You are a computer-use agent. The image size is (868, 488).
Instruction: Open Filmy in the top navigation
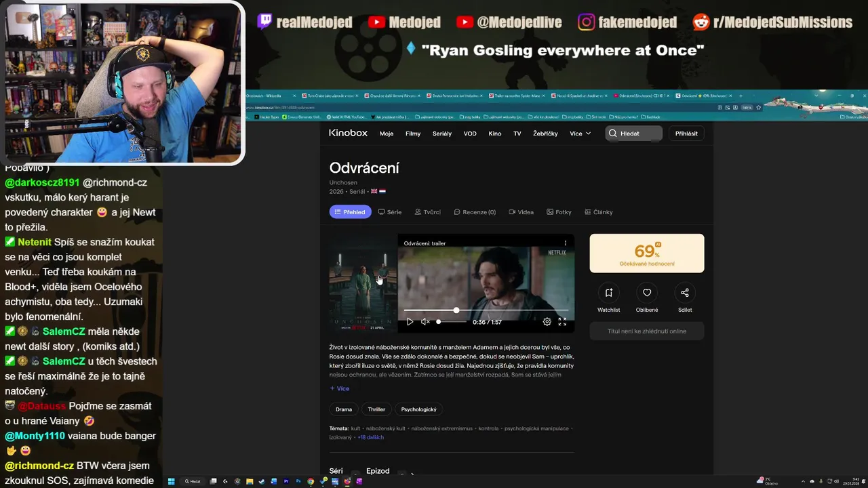(x=413, y=134)
